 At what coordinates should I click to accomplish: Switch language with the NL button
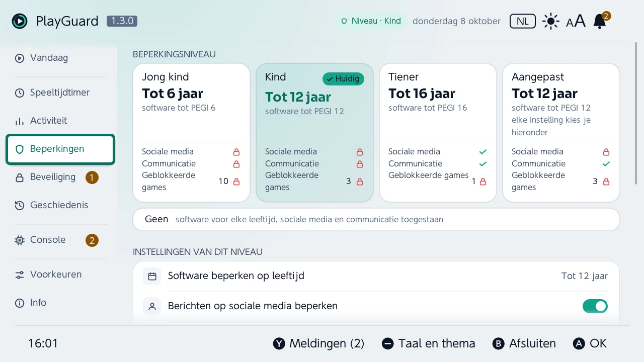pyautogui.click(x=523, y=21)
